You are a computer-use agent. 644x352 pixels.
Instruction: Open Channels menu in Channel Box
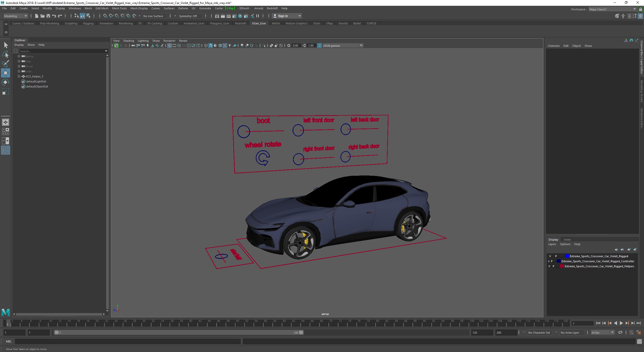(x=553, y=46)
